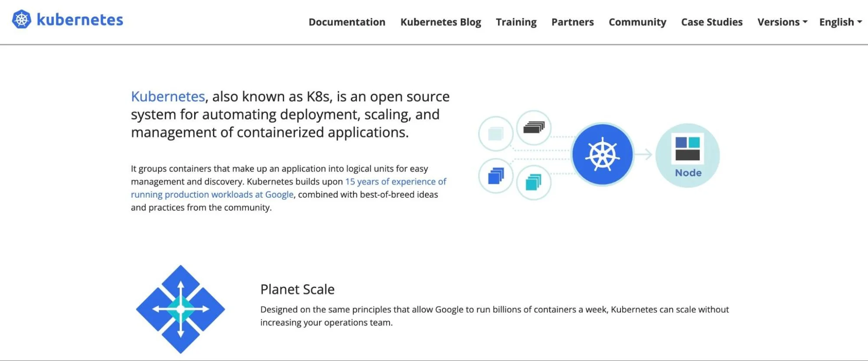Click the Kubernetes helm logo icon
868x361 pixels.
[21, 20]
